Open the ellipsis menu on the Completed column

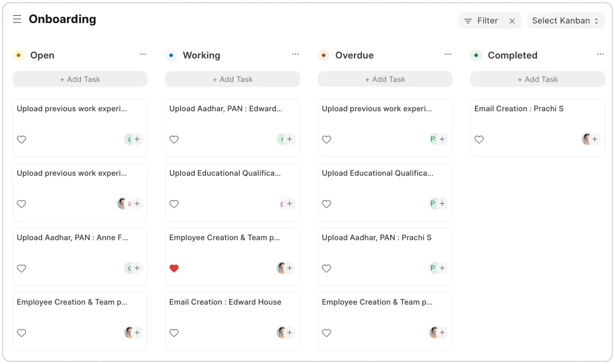tap(600, 54)
